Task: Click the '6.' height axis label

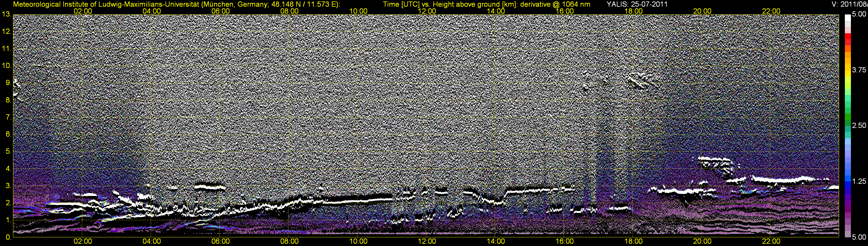Action: pos(8,135)
